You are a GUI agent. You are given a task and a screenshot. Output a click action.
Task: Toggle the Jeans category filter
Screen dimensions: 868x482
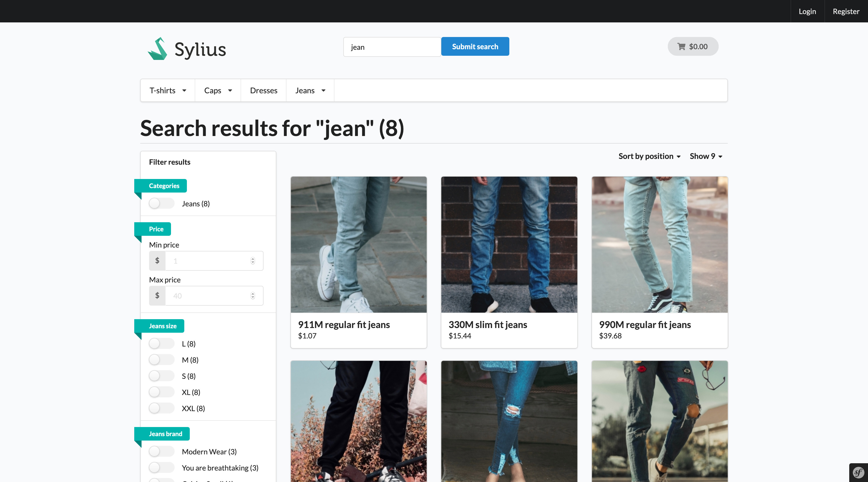[x=161, y=203]
